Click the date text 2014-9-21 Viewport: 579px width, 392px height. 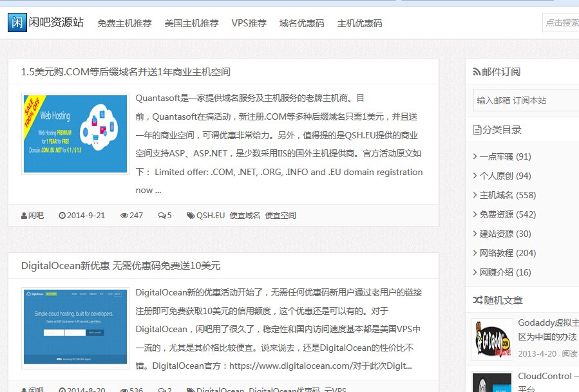point(86,215)
